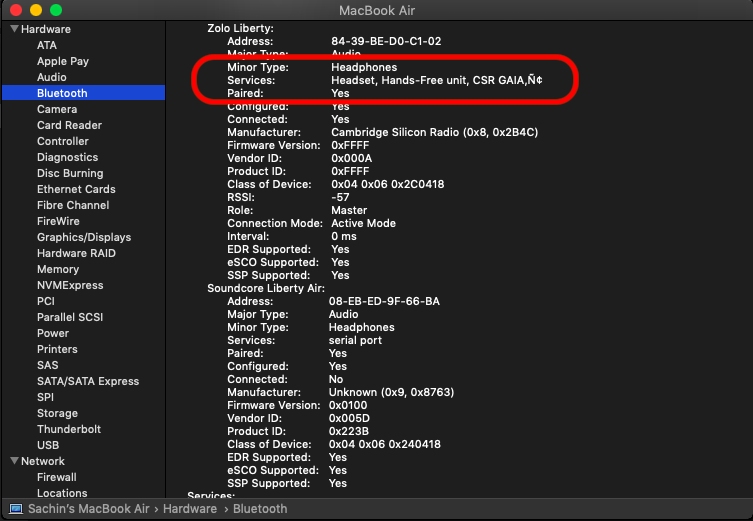753x521 pixels.
Task: Open SPI hardware info
Action: 45,397
